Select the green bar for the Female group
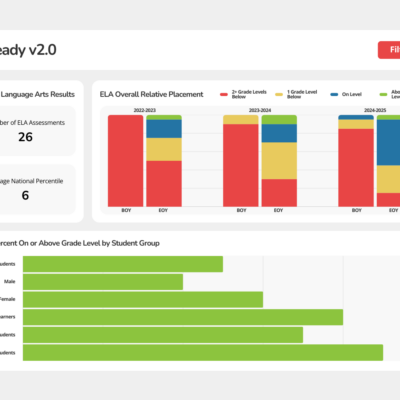Viewport: 400px width, 400px height. point(143,299)
